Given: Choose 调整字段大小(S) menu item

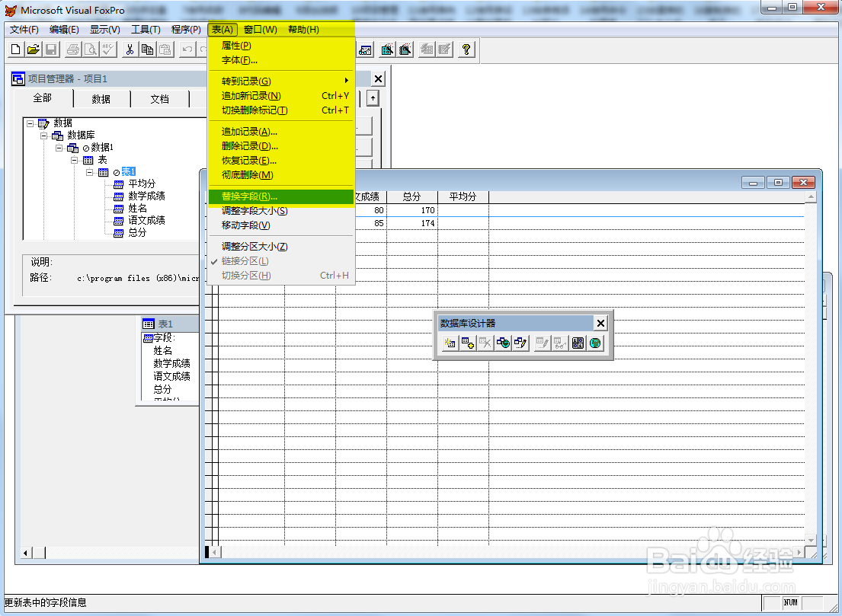Looking at the screenshot, I should tap(281, 211).
